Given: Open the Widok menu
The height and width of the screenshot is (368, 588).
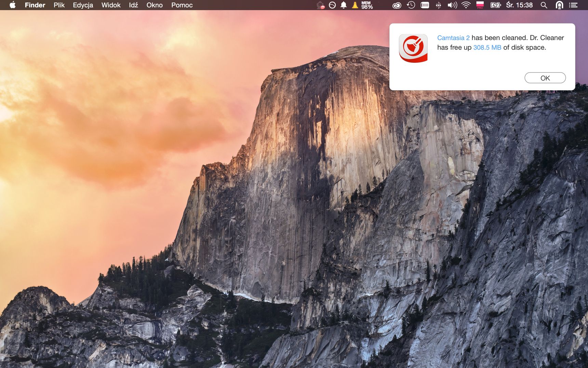Looking at the screenshot, I should (x=111, y=5).
